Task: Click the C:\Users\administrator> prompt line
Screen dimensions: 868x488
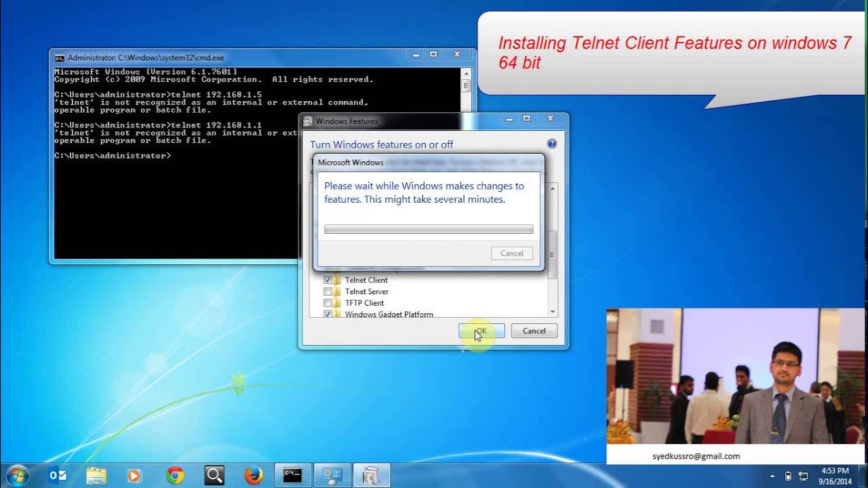Action: [x=113, y=156]
